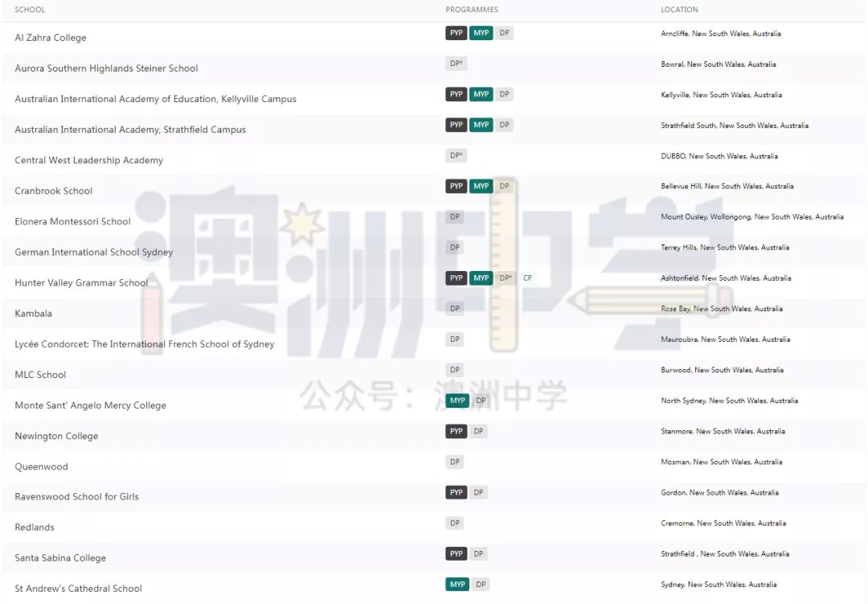The height and width of the screenshot is (604, 868).
Task: Click location Gordon, New South Wales, Australia
Action: (x=719, y=493)
